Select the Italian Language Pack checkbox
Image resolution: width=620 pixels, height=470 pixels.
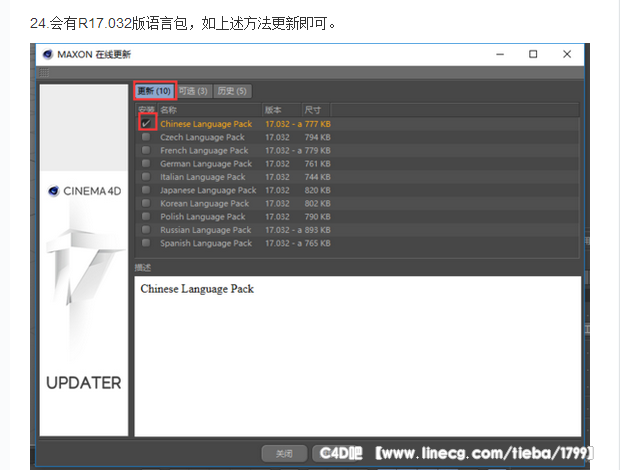[146, 177]
